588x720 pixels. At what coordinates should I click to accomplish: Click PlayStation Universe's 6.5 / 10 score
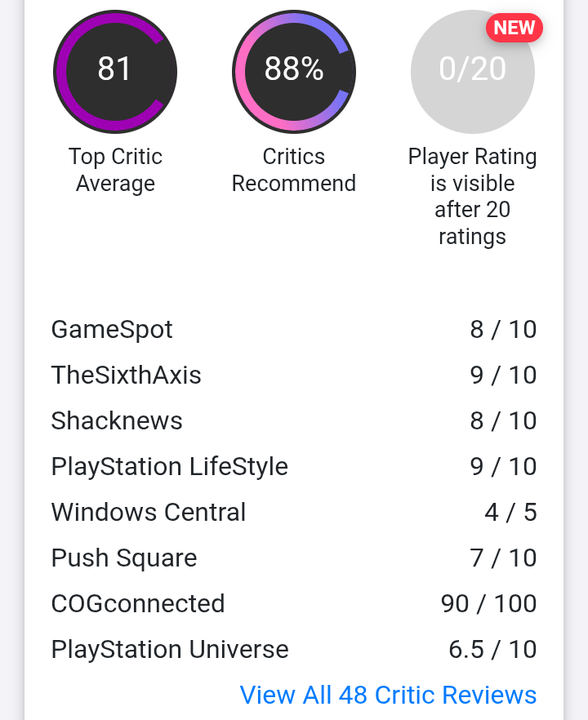[x=492, y=649]
